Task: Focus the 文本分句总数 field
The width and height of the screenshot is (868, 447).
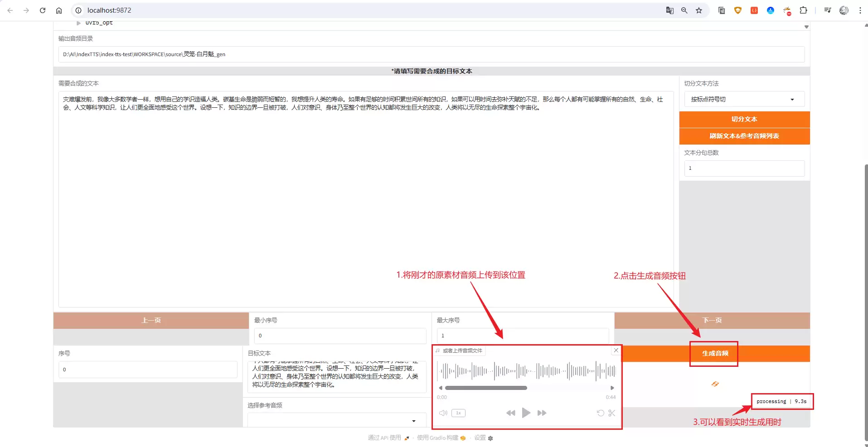Action: coord(744,168)
